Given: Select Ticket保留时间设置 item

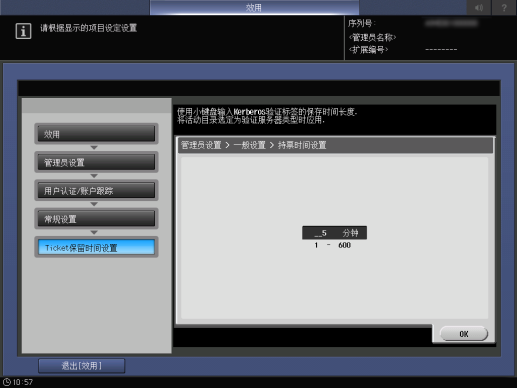Looking at the screenshot, I should [96, 247].
